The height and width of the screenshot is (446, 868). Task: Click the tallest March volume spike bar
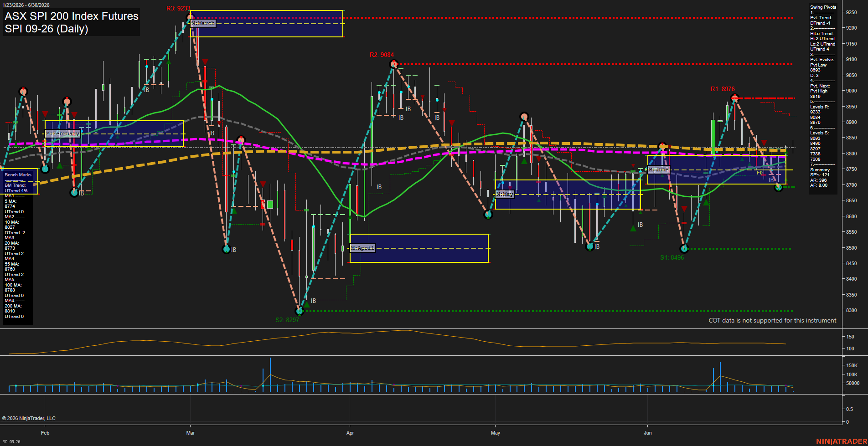click(x=270, y=375)
